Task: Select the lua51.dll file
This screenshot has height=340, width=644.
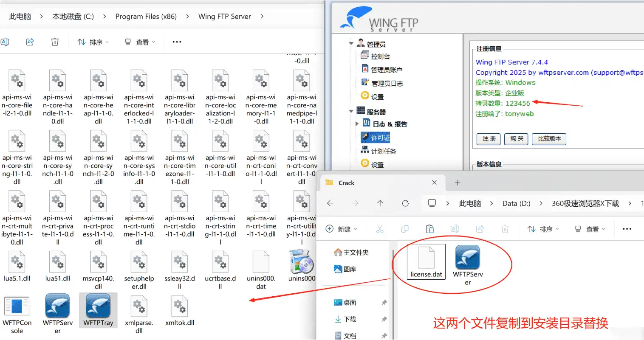Action: click(57, 267)
